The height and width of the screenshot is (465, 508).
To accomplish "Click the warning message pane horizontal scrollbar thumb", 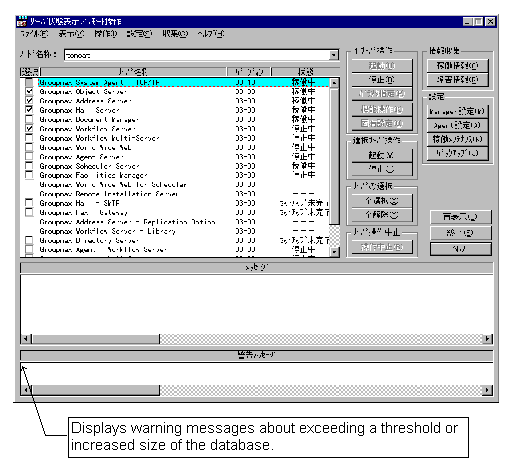I will point(95,390).
